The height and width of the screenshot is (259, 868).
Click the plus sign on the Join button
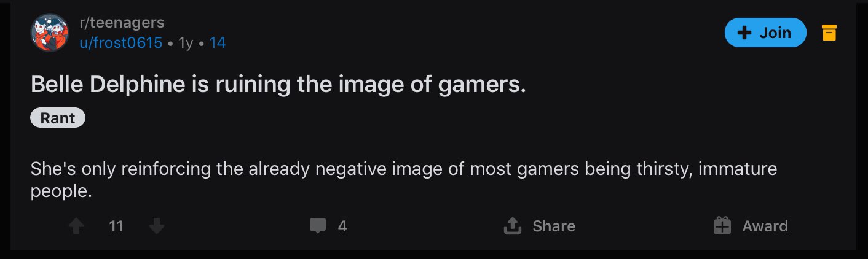(x=744, y=33)
